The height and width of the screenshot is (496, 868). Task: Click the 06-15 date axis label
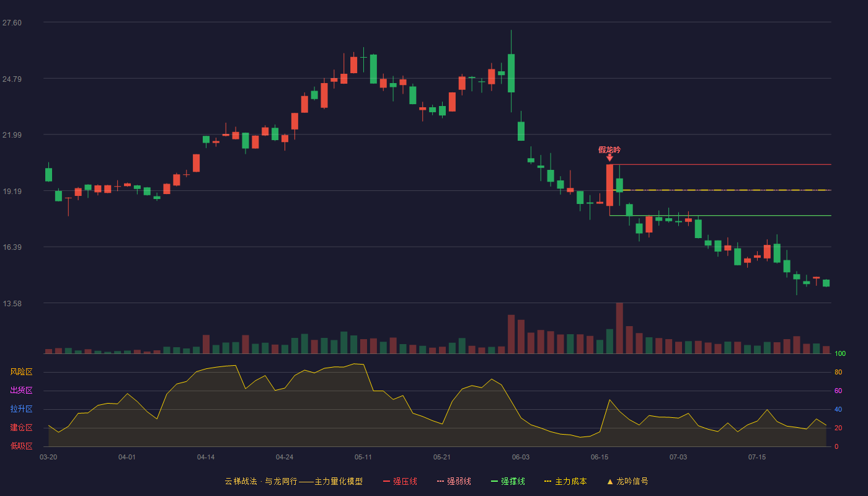600,457
